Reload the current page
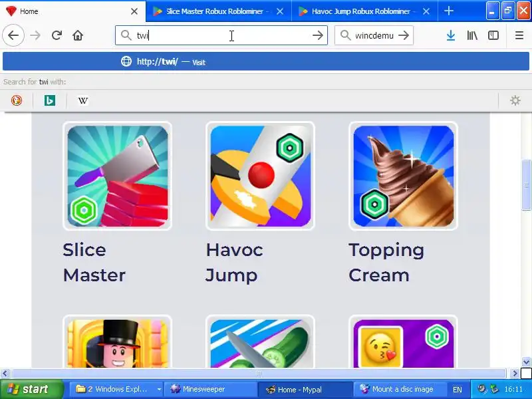The height and width of the screenshot is (399, 532). click(57, 35)
